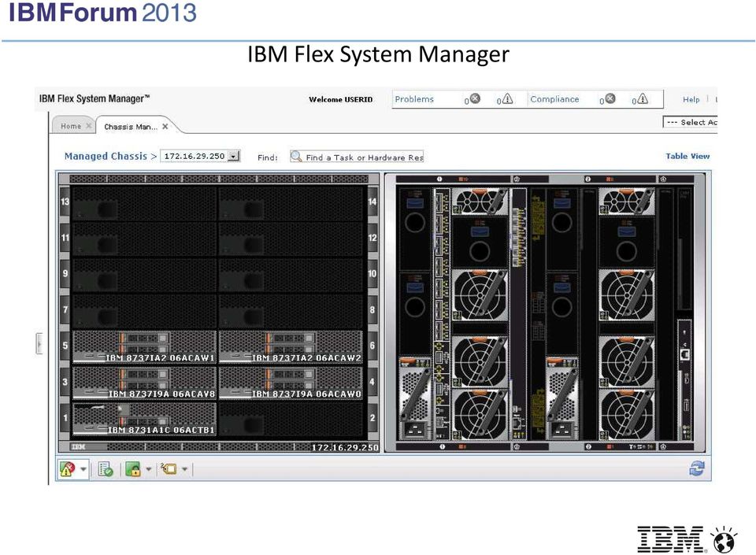This screenshot has height=555, width=756.
Task: Select compute node IBM 8737IA2 06ACAW2
Action: [291, 346]
